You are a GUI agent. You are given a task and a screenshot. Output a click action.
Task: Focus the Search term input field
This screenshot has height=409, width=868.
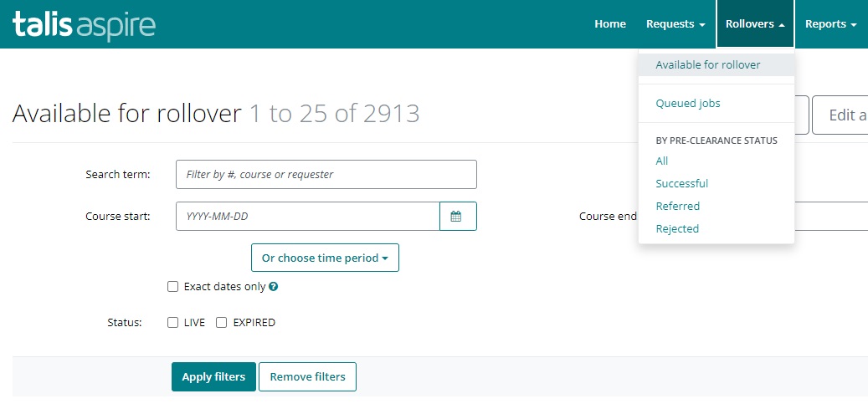coord(326,174)
